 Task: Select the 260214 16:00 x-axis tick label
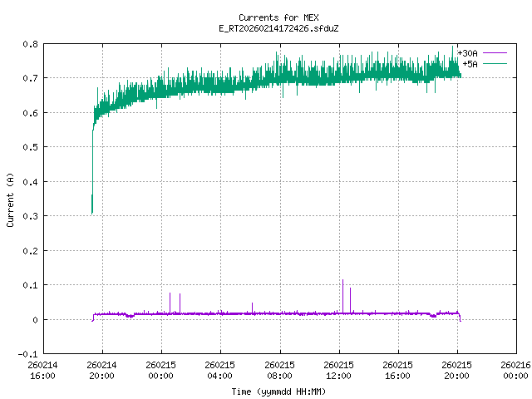click(x=42, y=370)
